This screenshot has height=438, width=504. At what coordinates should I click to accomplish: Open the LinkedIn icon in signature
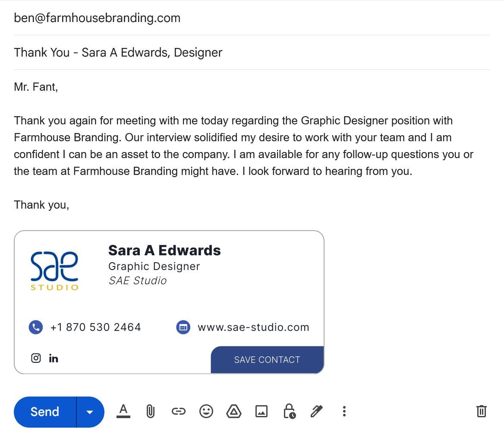click(54, 358)
